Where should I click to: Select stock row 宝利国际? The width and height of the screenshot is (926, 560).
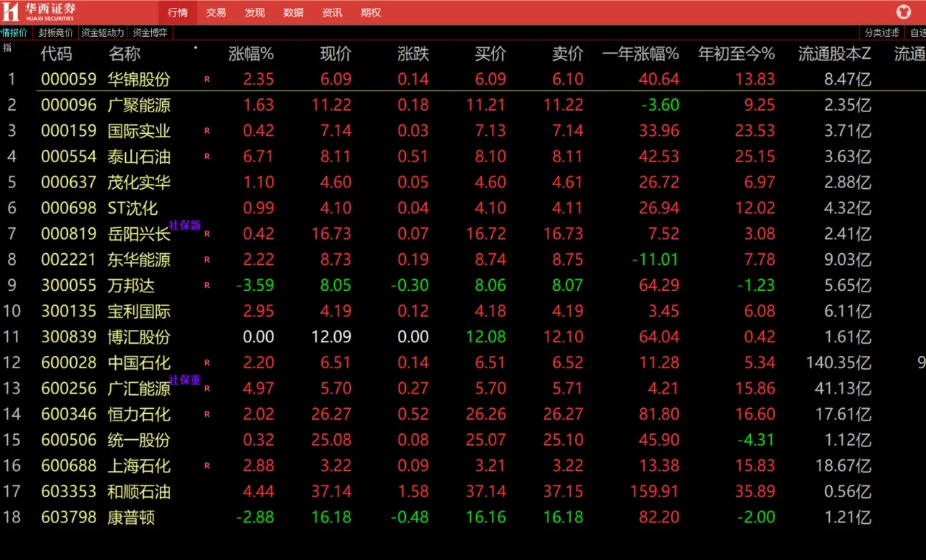tap(463, 312)
